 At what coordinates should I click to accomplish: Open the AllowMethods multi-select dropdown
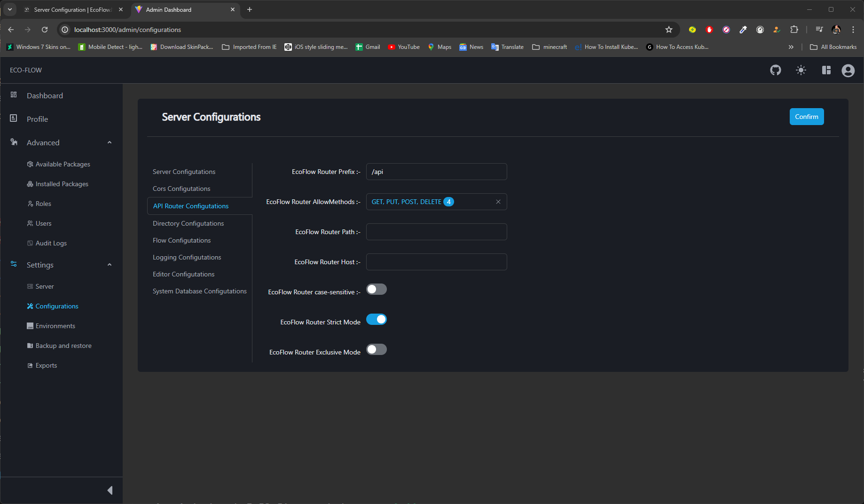pos(436,202)
